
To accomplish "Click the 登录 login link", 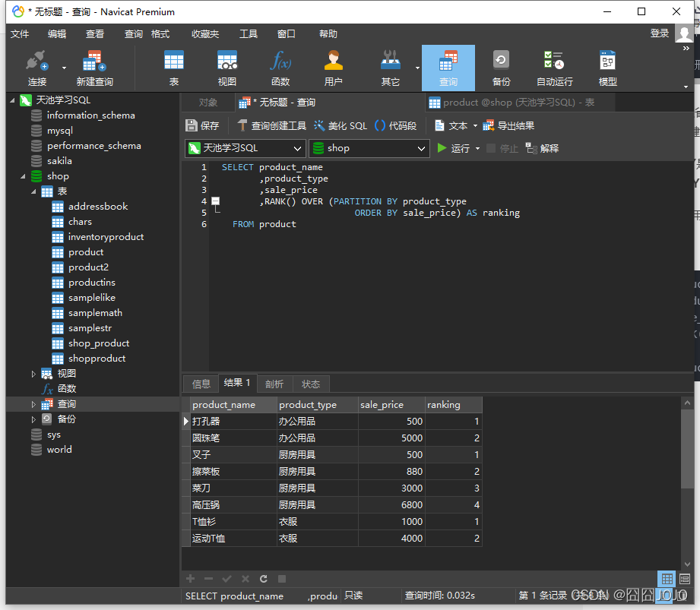I will coord(660,33).
